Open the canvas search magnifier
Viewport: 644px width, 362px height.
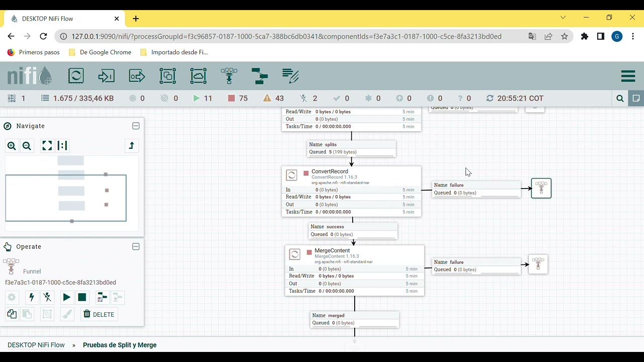click(x=620, y=99)
